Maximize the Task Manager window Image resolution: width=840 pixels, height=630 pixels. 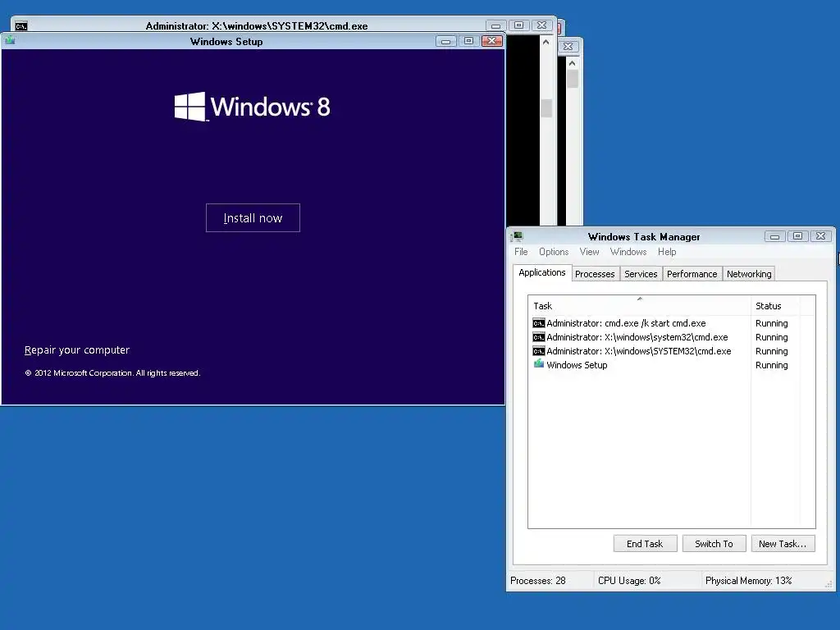coord(797,236)
